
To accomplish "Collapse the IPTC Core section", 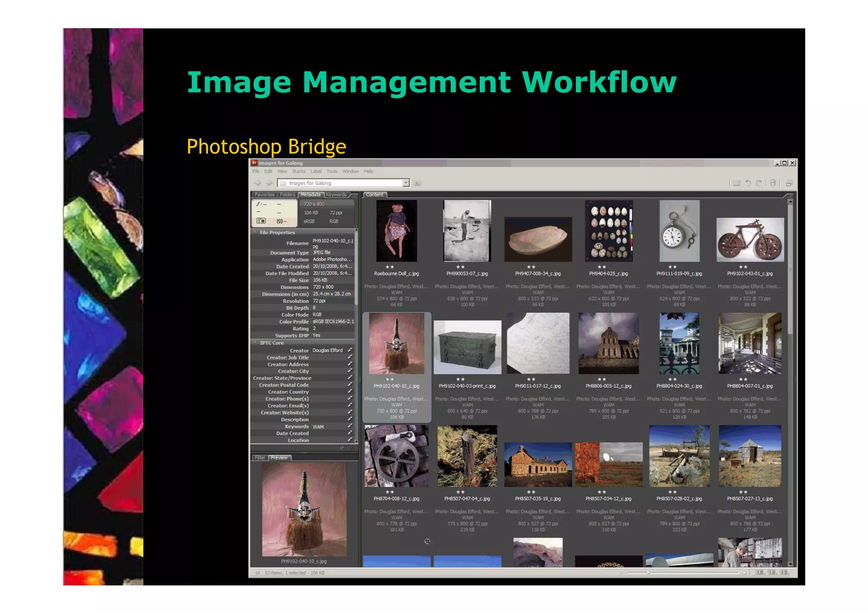I will pos(255,343).
